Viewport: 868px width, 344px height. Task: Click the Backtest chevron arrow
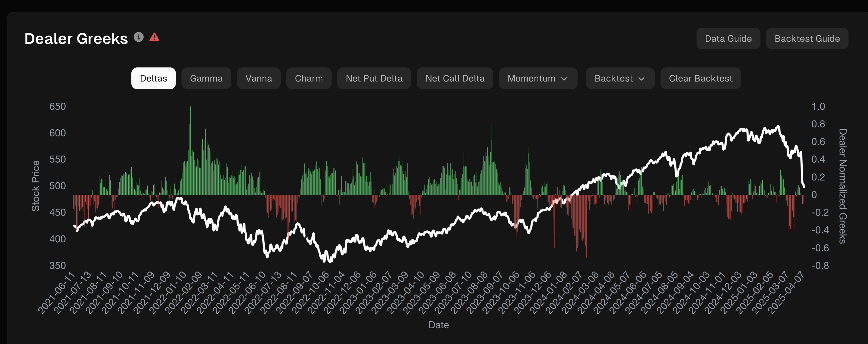tap(642, 79)
